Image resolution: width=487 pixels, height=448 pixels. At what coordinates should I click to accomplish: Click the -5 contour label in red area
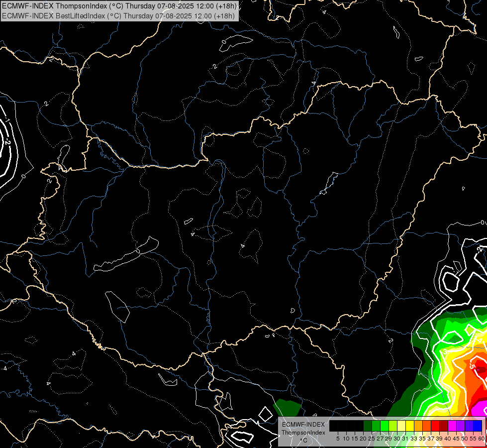click(x=472, y=365)
